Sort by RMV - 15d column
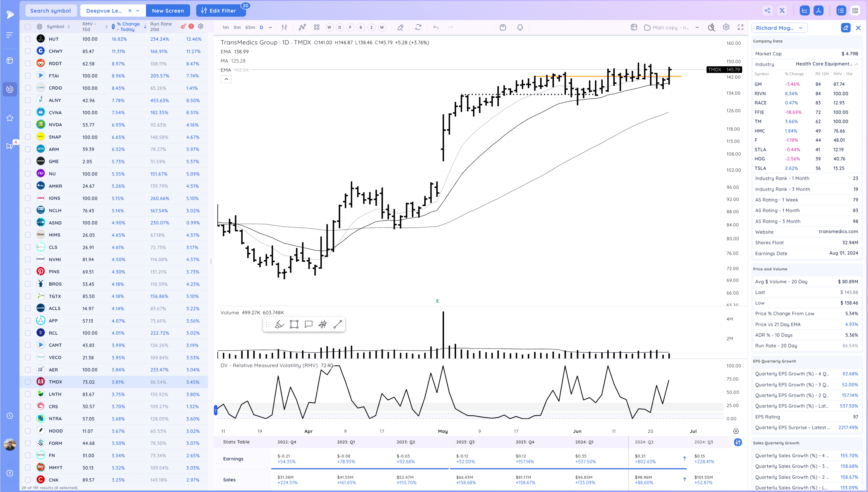 [95, 26]
